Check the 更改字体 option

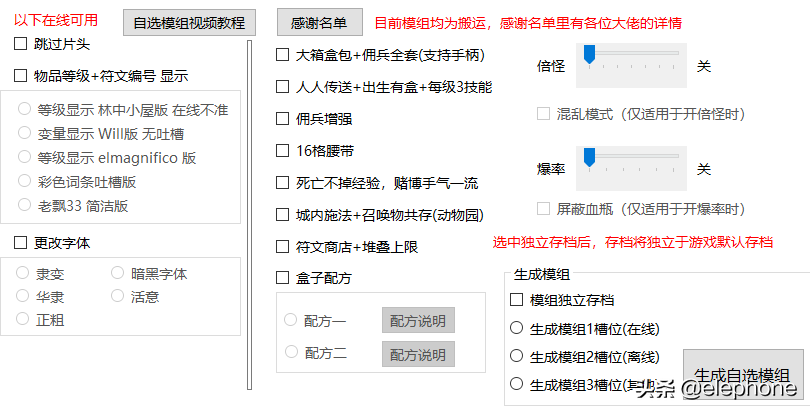pos(21,242)
